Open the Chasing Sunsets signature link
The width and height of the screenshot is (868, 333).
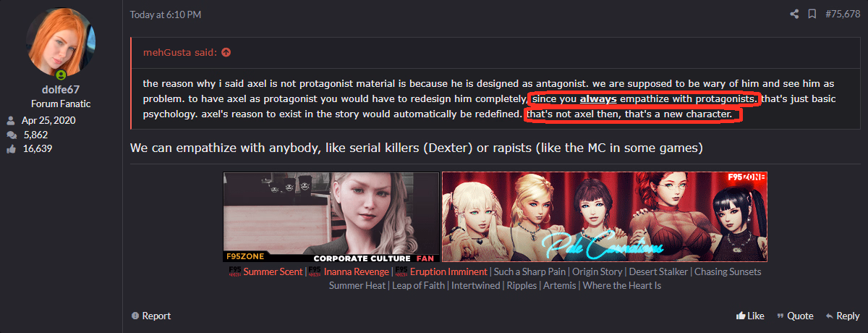coord(727,272)
